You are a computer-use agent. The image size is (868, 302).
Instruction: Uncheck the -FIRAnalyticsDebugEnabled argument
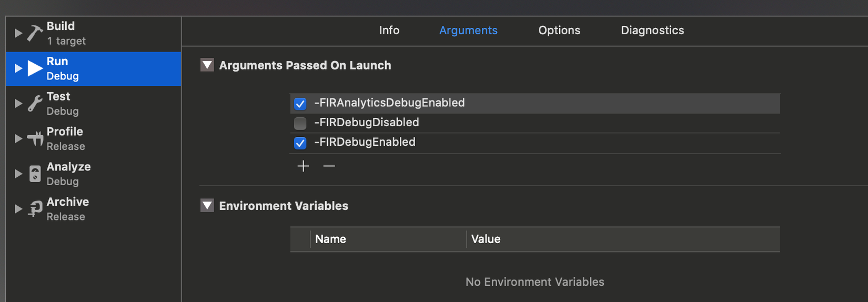coord(300,104)
